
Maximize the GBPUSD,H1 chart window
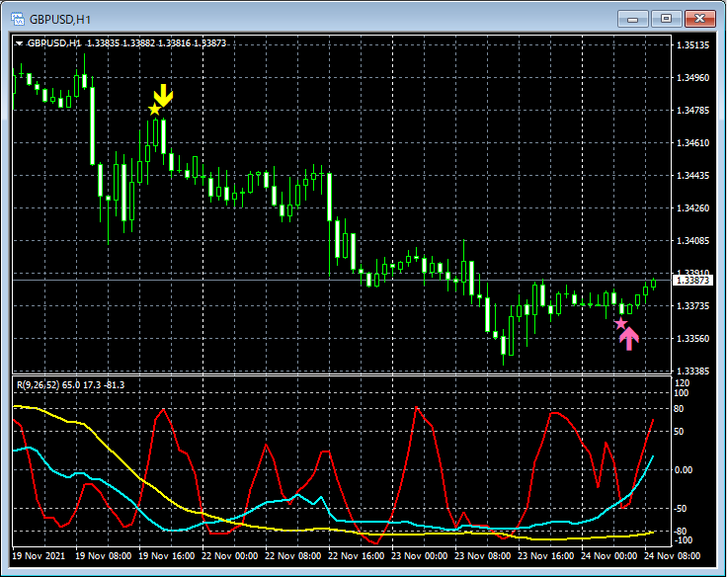[666, 19]
